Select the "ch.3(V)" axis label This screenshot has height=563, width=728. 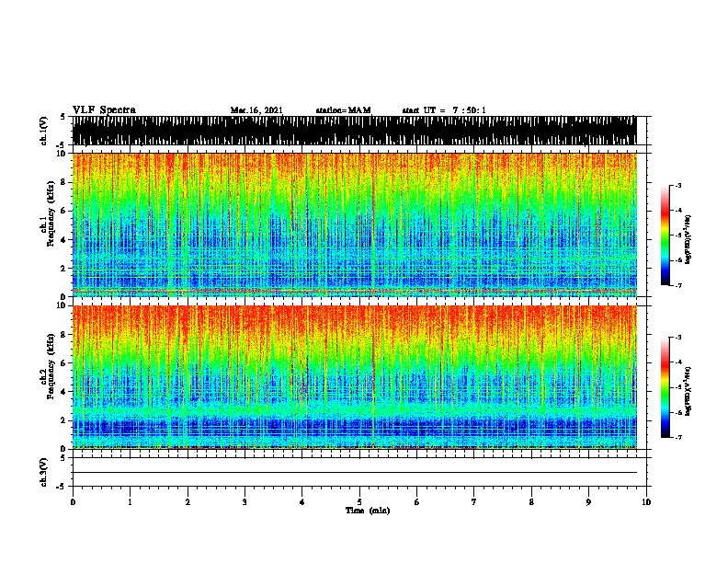pos(43,473)
